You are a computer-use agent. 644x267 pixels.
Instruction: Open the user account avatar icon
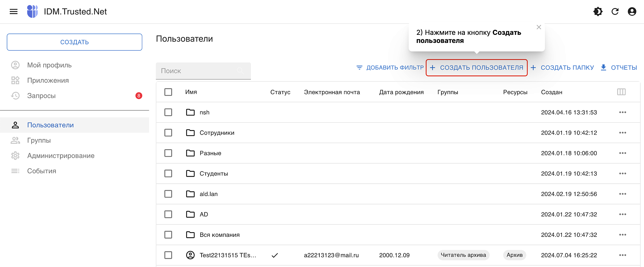tap(632, 12)
